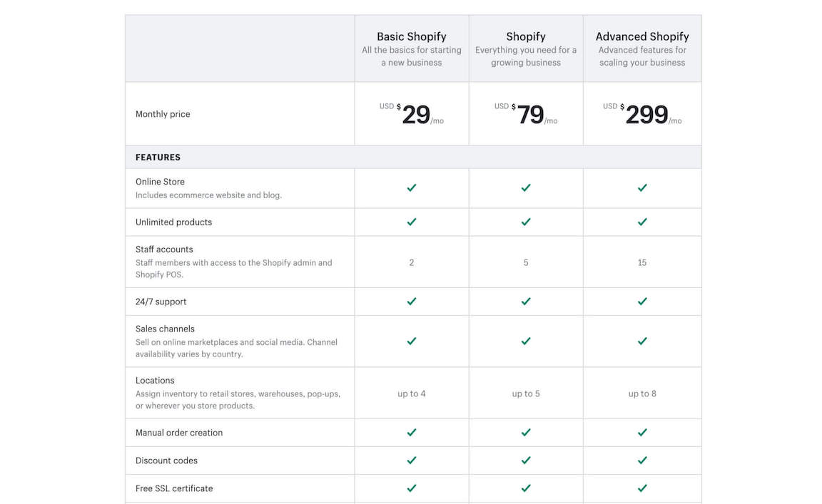The width and height of the screenshot is (822, 504).
Task: Click Free SSL certificate checkmark under Advanced Shopify
Action: 642,488
